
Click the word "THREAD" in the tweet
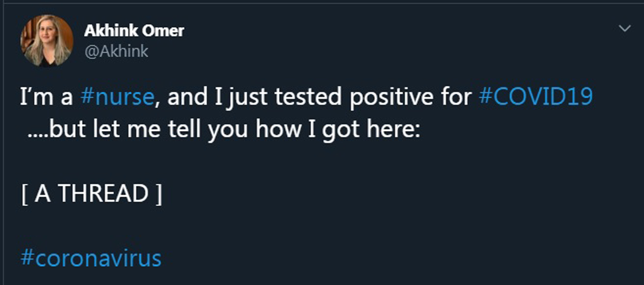click(x=103, y=194)
